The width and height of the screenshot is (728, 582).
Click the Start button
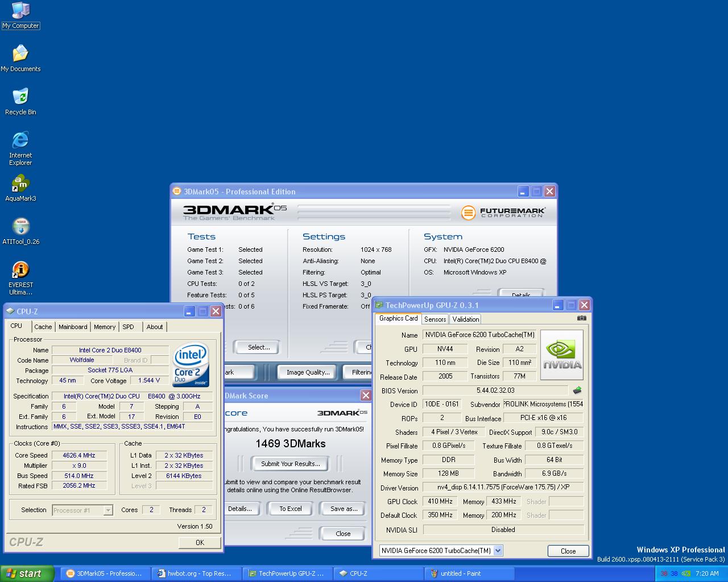tap(27, 573)
